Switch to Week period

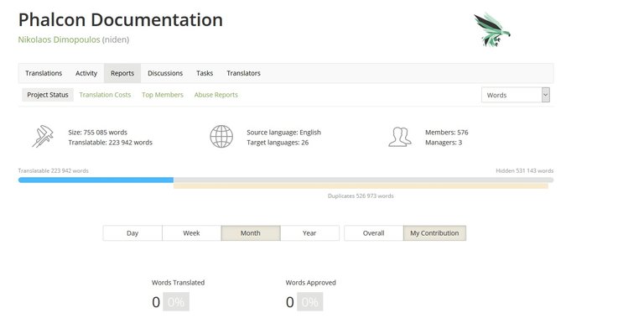[x=191, y=232]
